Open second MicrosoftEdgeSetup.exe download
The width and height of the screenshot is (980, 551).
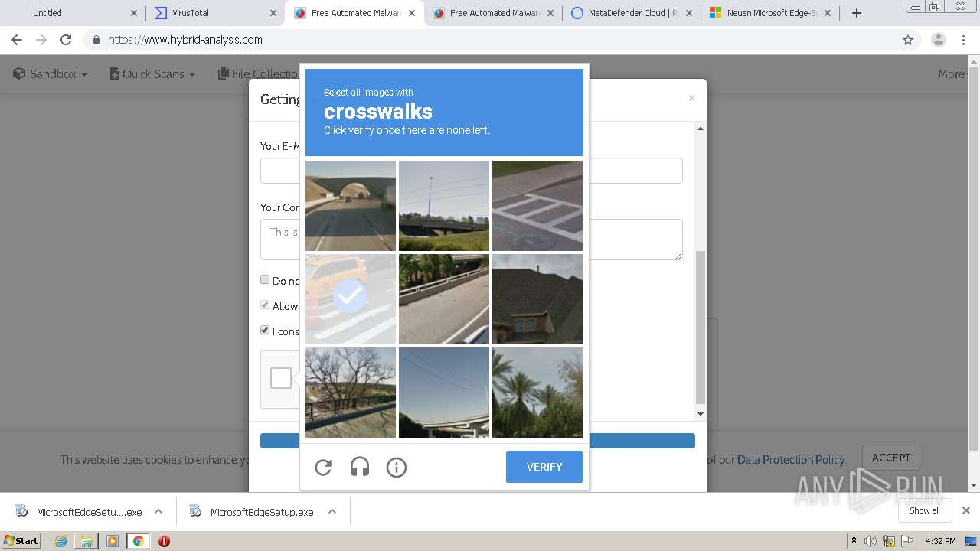tap(252, 512)
